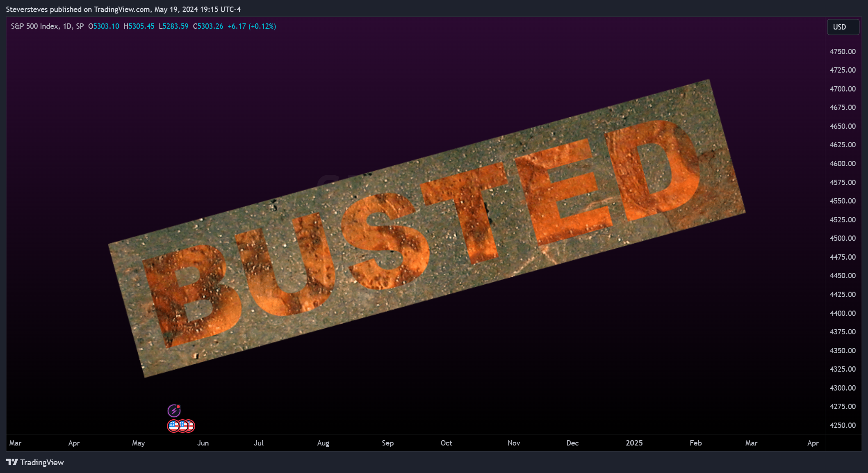Click the 4575.00 price axis label
Viewport: 868px width, 473px height.
pyautogui.click(x=843, y=182)
